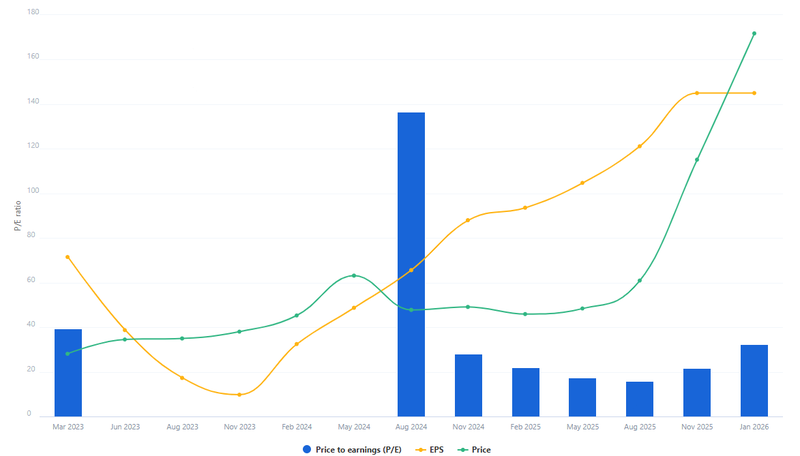Screen dimensions: 800x456
Task: Click the Aug 2025 blue bar
Action: point(640,398)
